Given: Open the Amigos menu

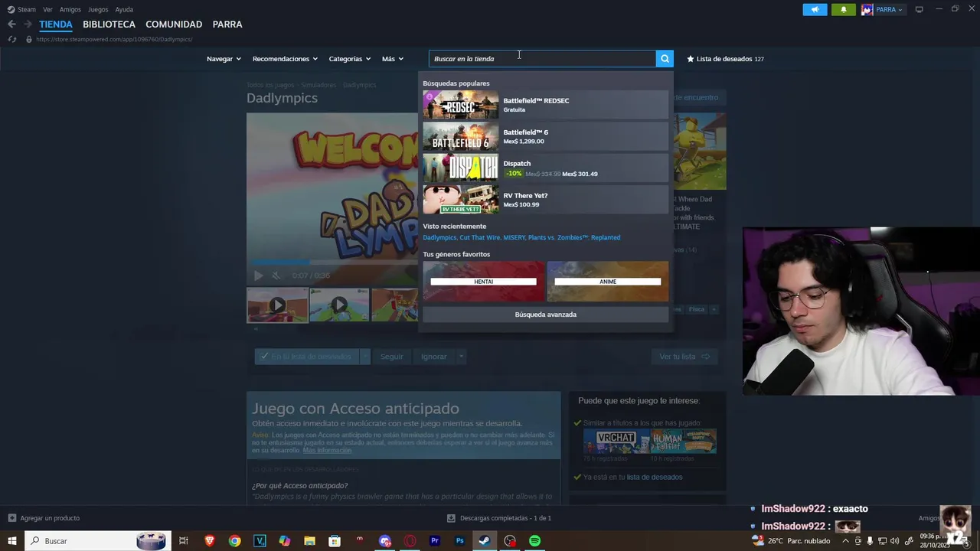Looking at the screenshot, I should pyautogui.click(x=70, y=9).
